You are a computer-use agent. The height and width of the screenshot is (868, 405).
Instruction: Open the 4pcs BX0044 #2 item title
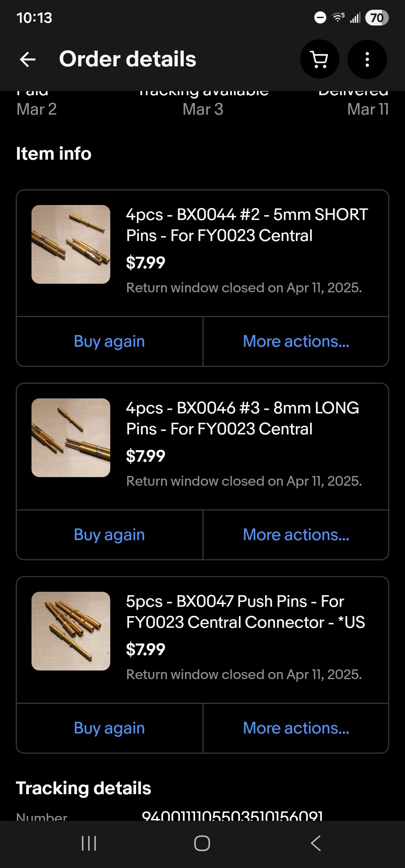pos(246,225)
